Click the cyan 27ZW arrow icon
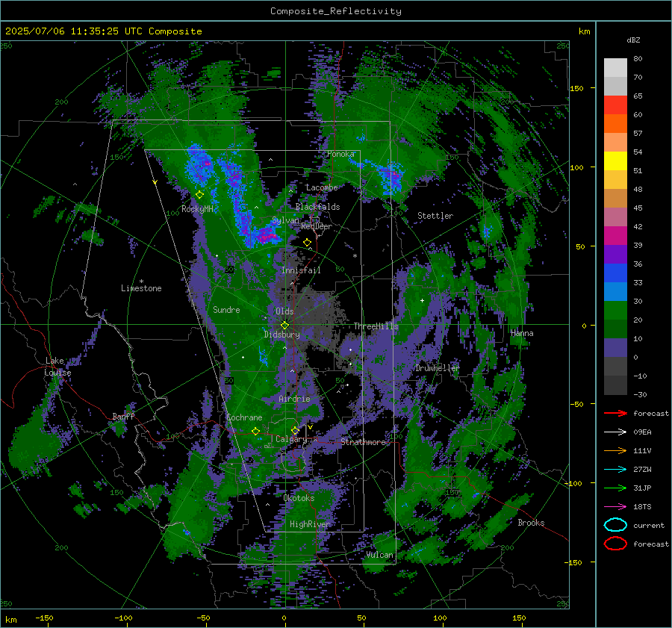This screenshot has height=628, width=672. click(x=615, y=469)
